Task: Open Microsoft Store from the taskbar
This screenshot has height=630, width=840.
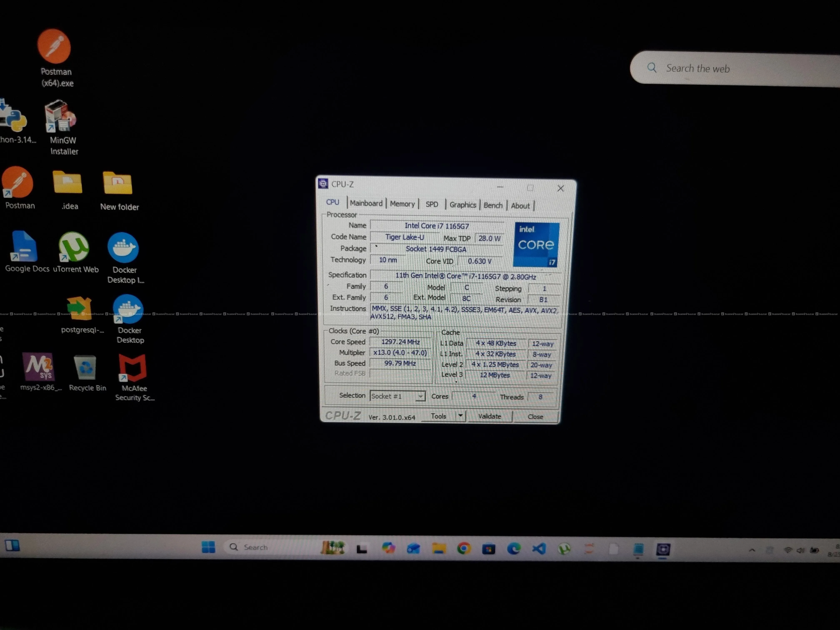Action: coord(489,549)
